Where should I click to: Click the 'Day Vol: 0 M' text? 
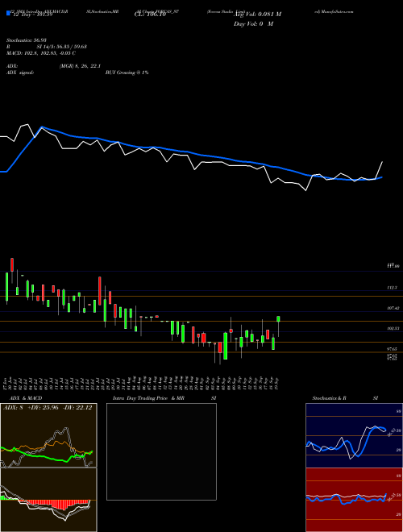(x=253, y=23)
